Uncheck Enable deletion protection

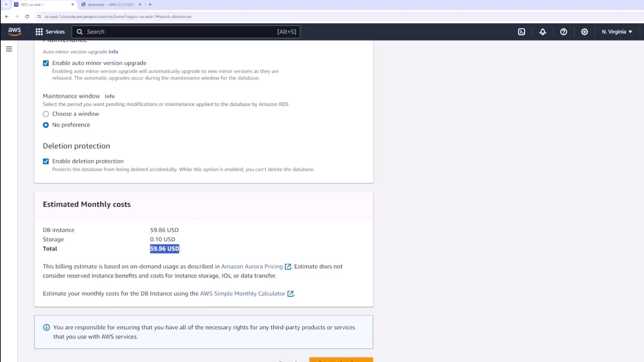[x=46, y=162]
